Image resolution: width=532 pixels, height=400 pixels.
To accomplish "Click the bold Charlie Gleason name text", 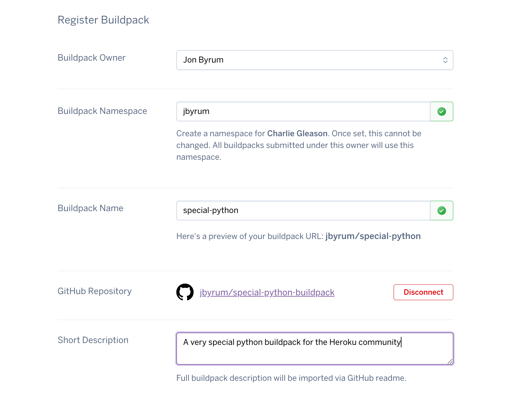I will point(297,133).
